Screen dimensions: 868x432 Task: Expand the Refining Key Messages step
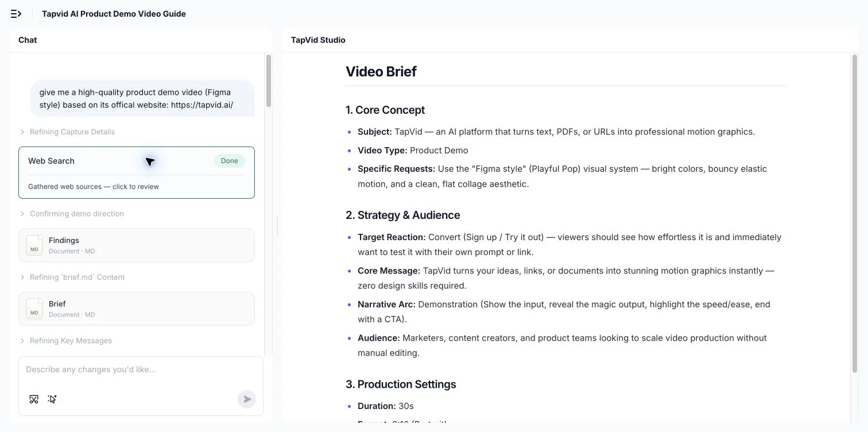point(66,341)
